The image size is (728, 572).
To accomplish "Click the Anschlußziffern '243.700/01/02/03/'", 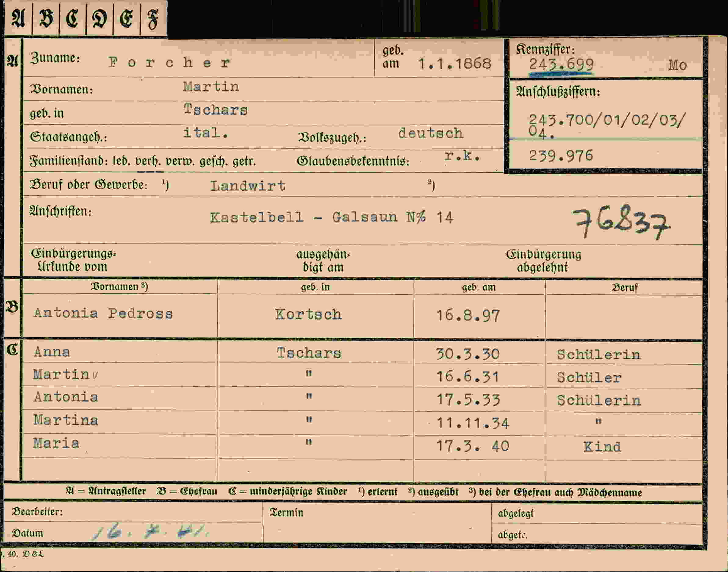I will pos(607,120).
